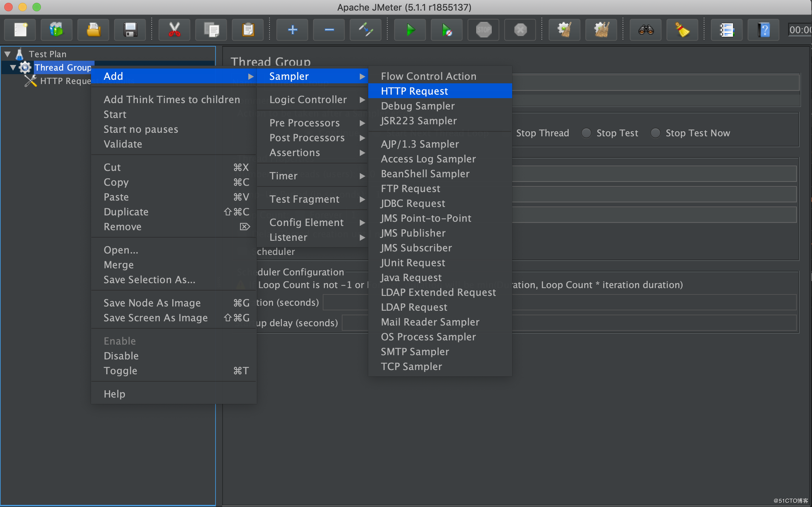The height and width of the screenshot is (507, 812).
Task: Click the Paste clipboard icon
Action: 248,30
